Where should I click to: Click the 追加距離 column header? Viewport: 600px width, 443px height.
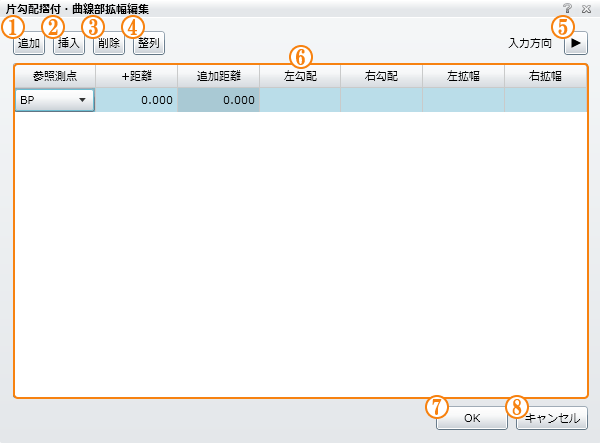pos(218,77)
